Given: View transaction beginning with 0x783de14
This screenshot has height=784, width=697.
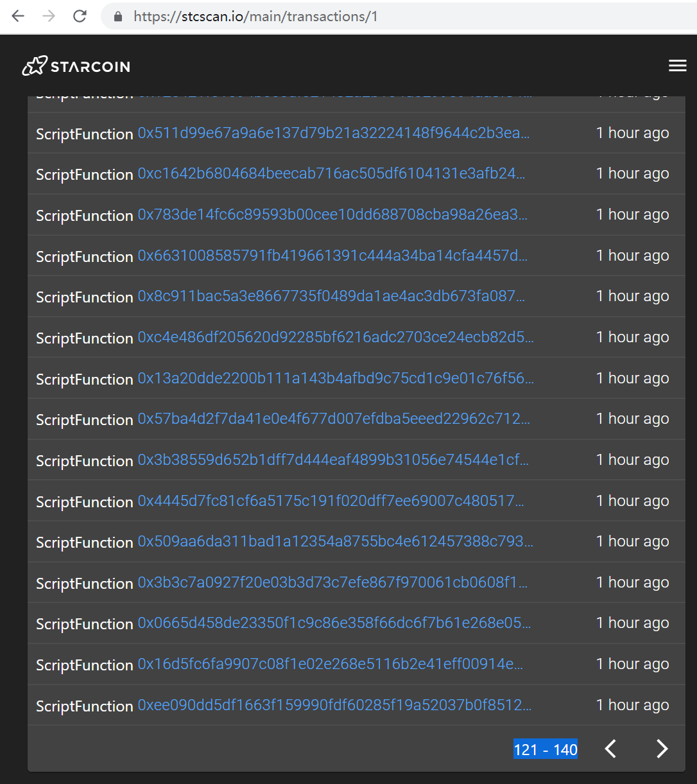Looking at the screenshot, I should click(x=332, y=214).
